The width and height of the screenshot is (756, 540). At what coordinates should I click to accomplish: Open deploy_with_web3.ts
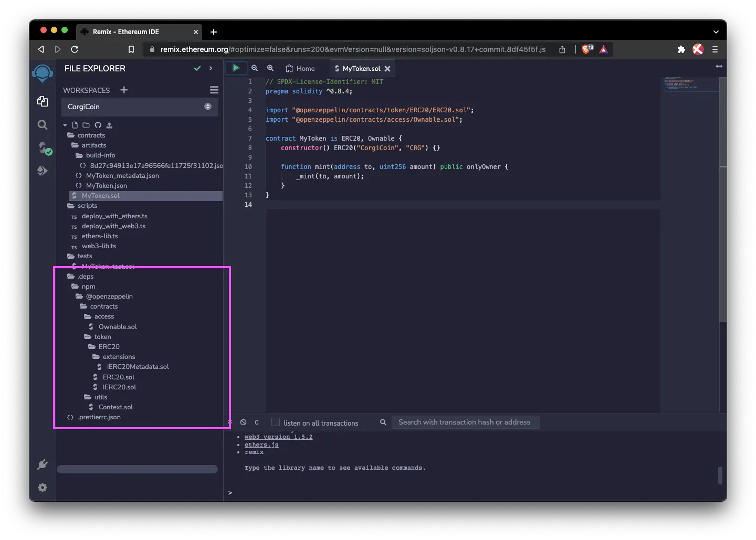point(108,226)
